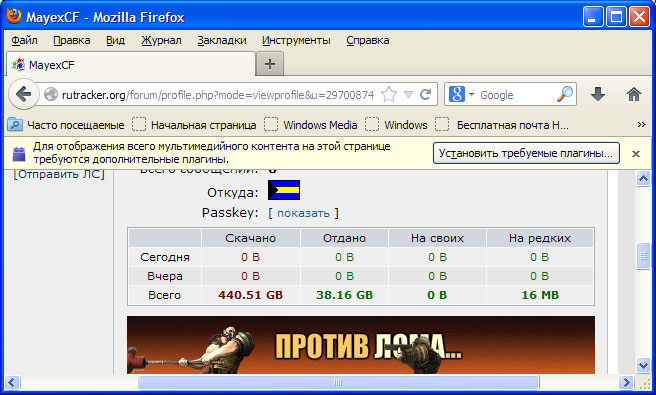This screenshot has width=656, height=395.
Task: Reload the page using the refresh icon
Action: pyautogui.click(x=425, y=95)
